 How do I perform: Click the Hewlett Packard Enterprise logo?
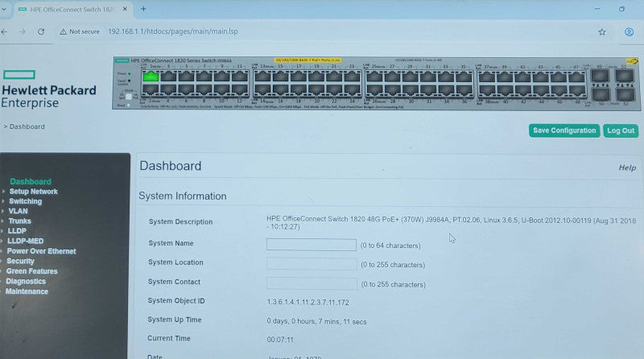click(x=48, y=89)
